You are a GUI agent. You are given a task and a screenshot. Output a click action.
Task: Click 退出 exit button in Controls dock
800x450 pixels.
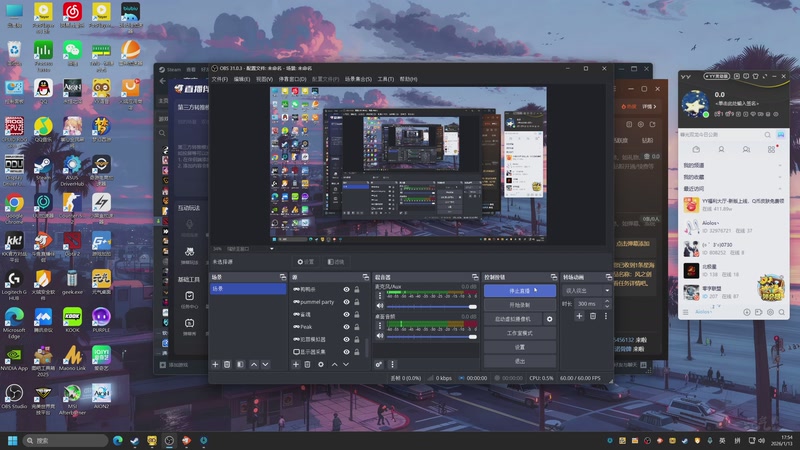click(x=520, y=361)
